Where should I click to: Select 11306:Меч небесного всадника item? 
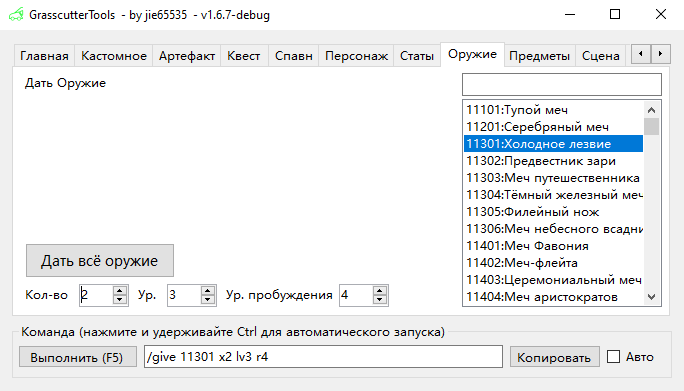pos(554,229)
